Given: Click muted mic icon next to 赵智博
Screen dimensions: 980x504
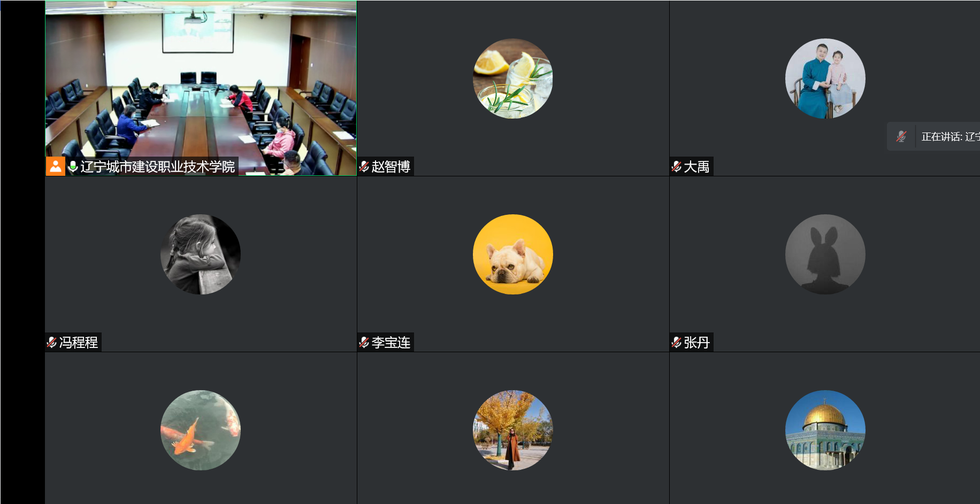Looking at the screenshot, I should [364, 167].
